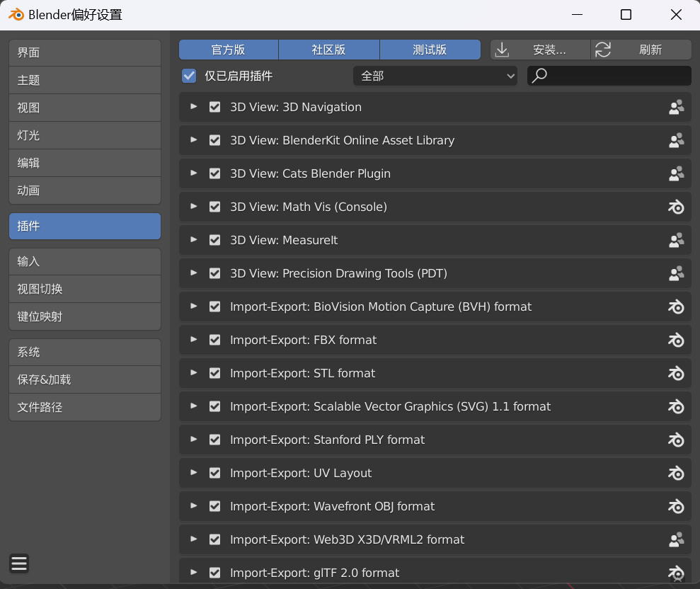Click community icon on BlenderKit row
The width and height of the screenshot is (700, 589).
tap(677, 140)
